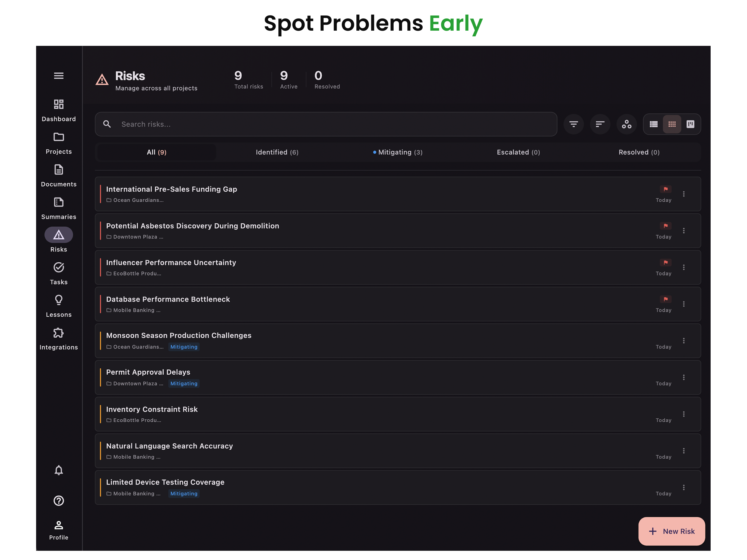
Task: Select the Mitigating (3) tab
Action: tap(397, 152)
